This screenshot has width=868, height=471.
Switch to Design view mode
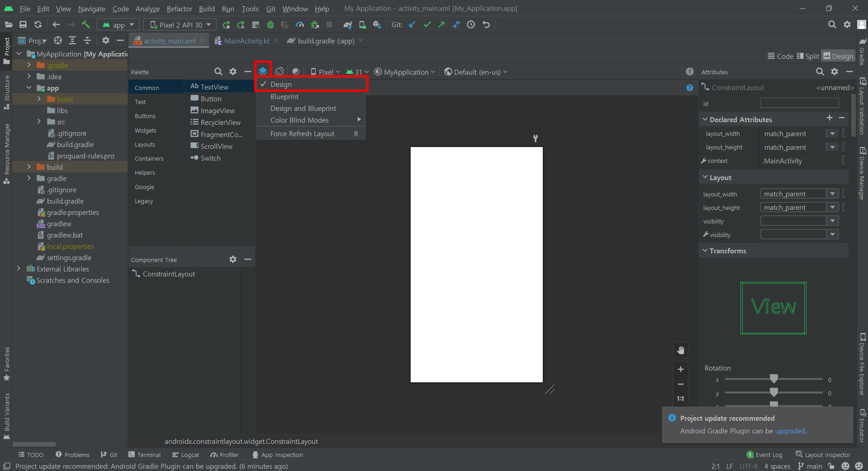click(838, 56)
